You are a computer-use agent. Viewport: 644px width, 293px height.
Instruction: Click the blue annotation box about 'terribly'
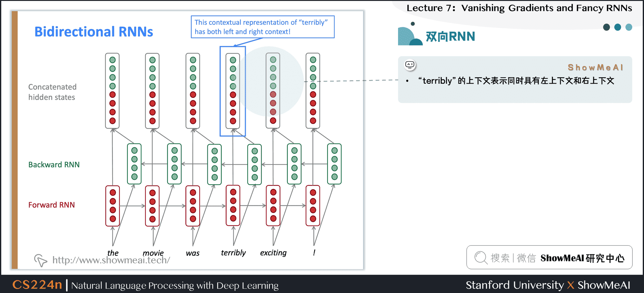[x=263, y=27]
